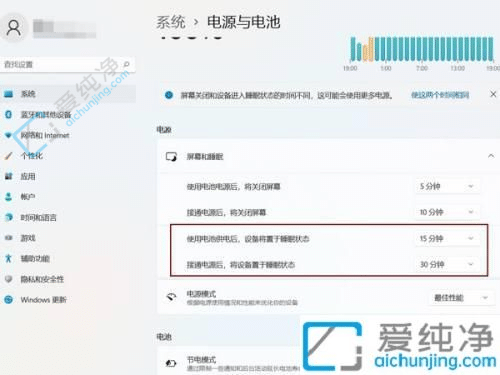Click the 应用 apps icon

pyautogui.click(x=8, y=176)
